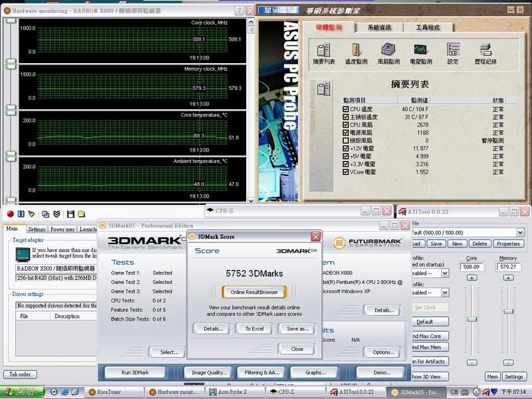532x399 pixels.
Task: Open the fan monitoring icon in ASUS Probe
Action: (x=388, y=53)
